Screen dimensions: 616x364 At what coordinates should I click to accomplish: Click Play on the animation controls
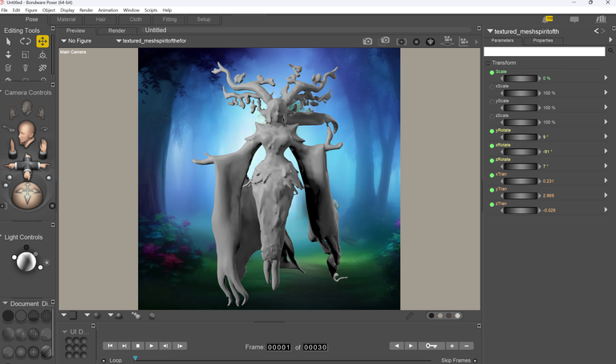coord(152,346)
